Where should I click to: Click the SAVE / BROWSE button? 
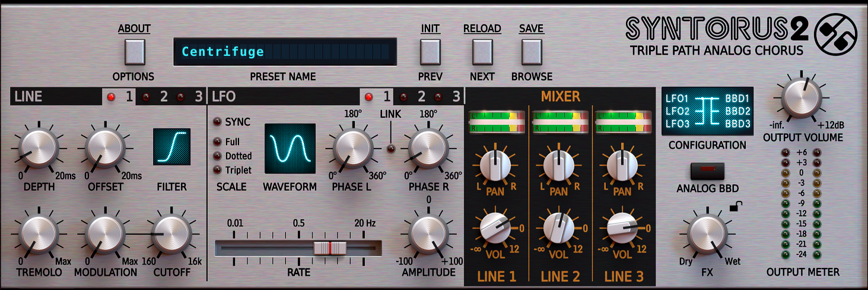pos(532,52)
